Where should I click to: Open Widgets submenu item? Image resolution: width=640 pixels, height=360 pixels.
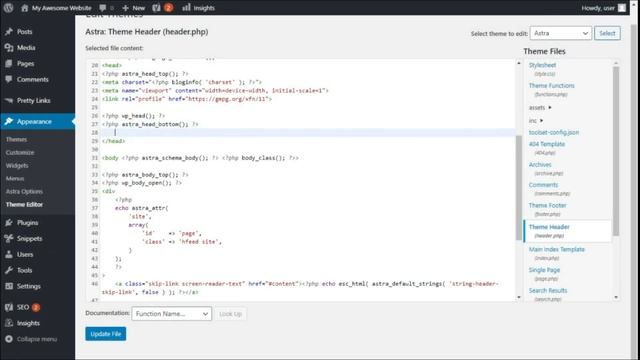pos(17,165)
